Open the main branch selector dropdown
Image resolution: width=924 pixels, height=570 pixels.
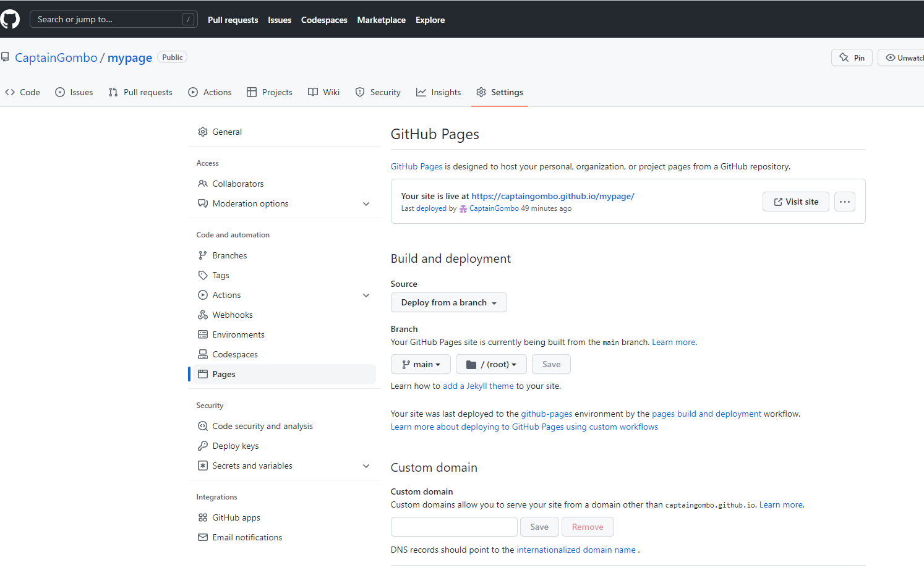click(421, 364)
